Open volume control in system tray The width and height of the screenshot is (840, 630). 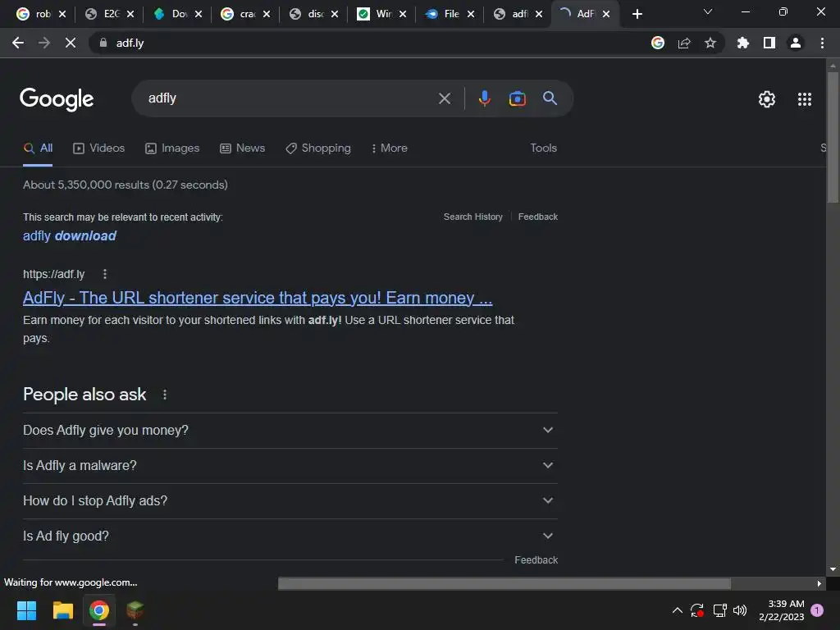(740, 610)
